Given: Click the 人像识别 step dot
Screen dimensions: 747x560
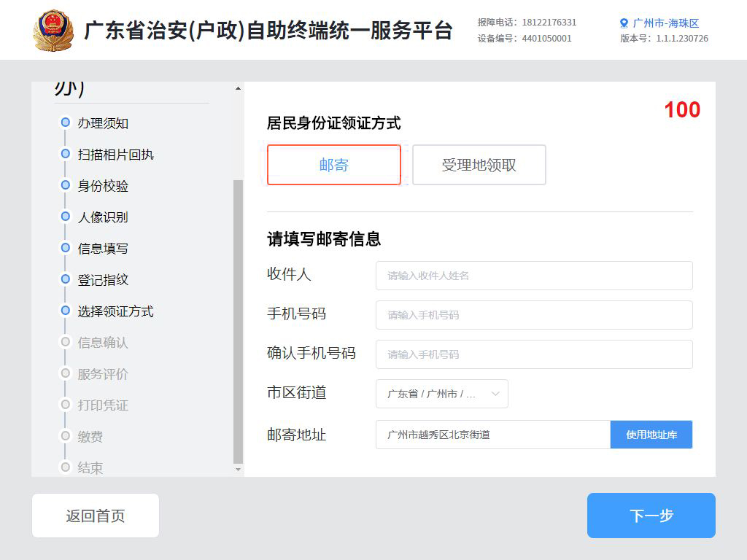Looking at the screenshot, I should coord(66,217).
